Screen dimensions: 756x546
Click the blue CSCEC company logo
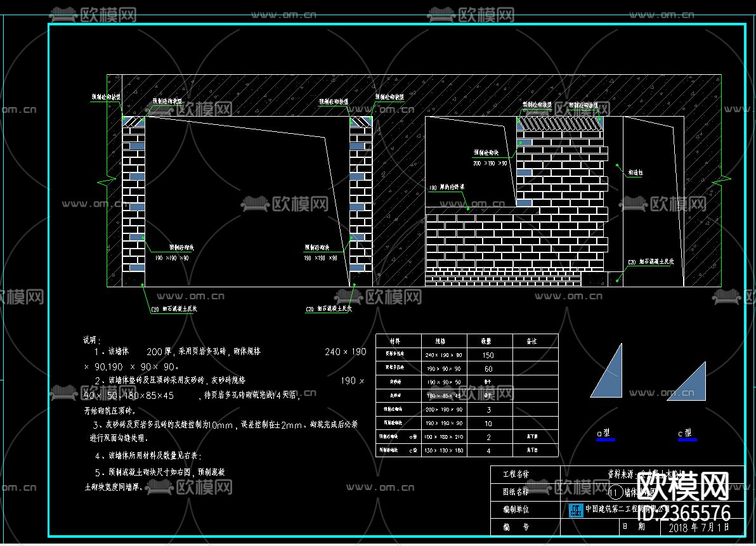pos(576,510)
